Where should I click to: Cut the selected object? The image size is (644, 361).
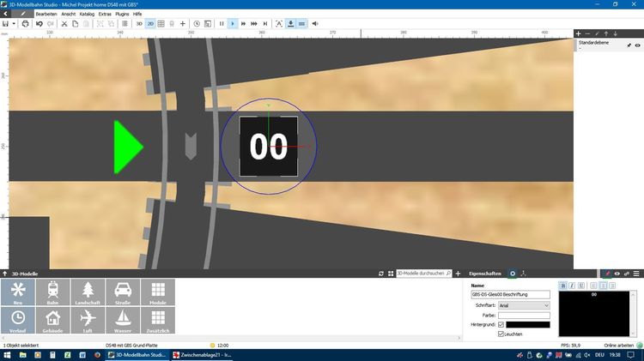tap(64, 24)
